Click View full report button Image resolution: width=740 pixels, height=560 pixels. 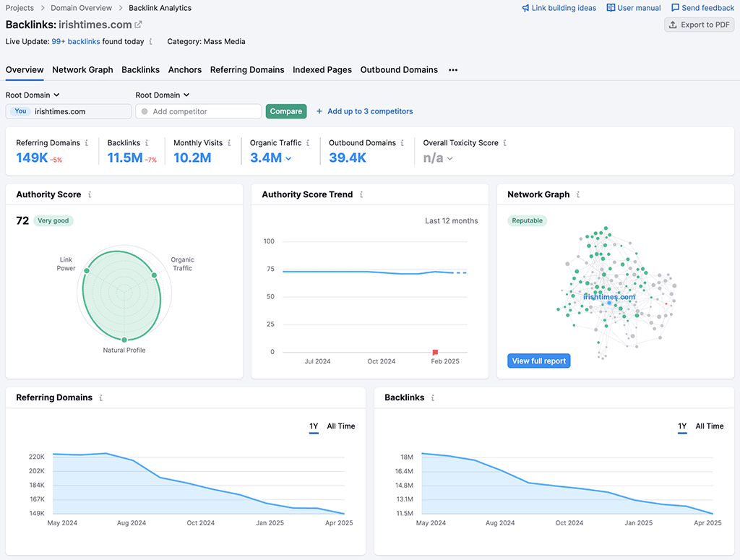coord(539,361)
